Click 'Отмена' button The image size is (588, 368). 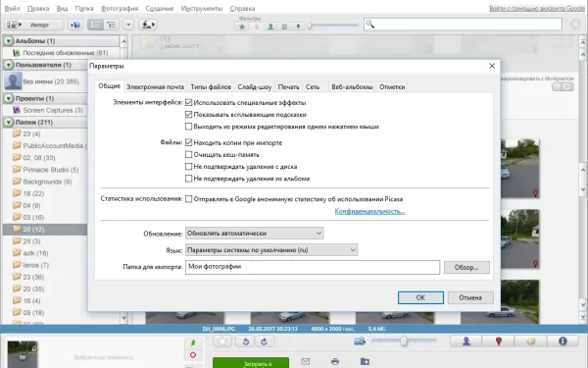pyautogui.click(x=470, y=297)
